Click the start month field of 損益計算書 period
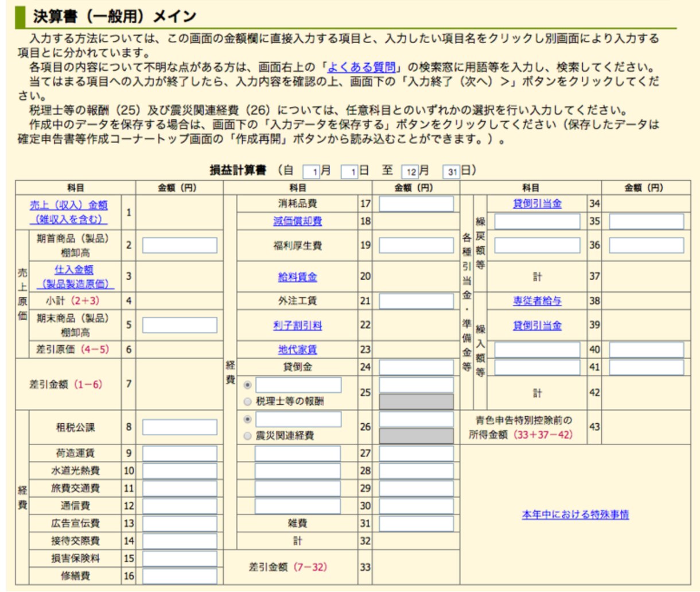The image size is (700, 592). 311,171
